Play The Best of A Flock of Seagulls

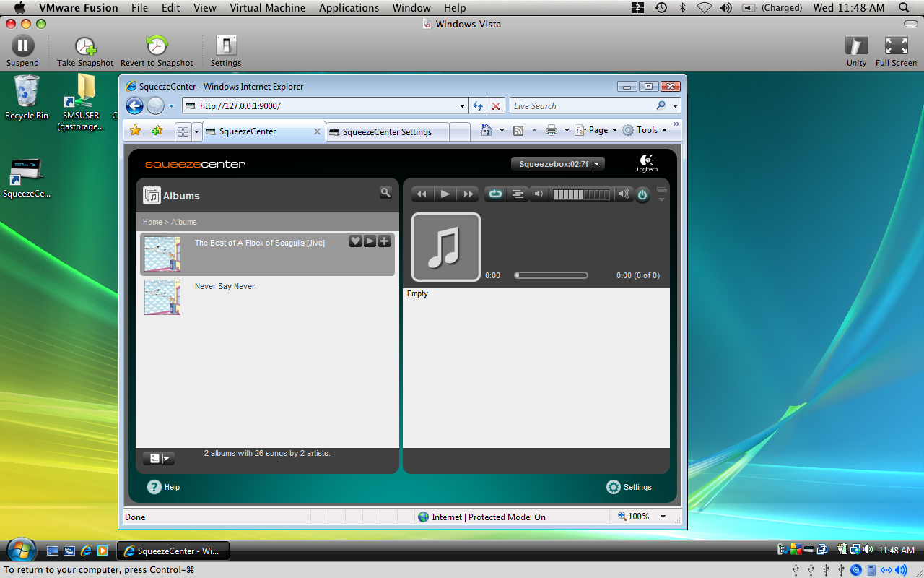(370, 241)
